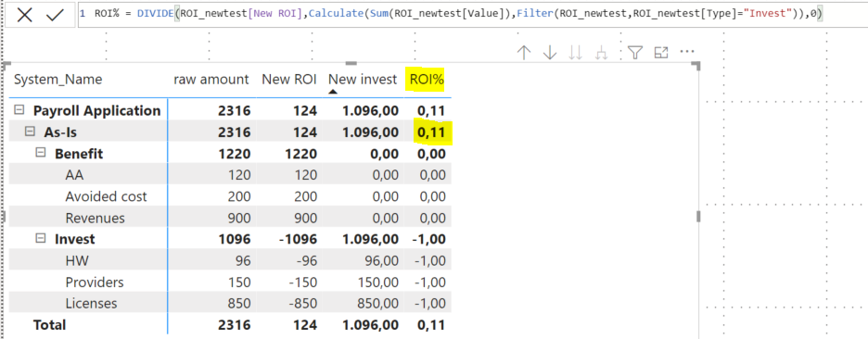Image resolution: width=868 pixels, height=339 pixels.
Task: Collapse the As-Is row
Action: pos(31,132)
